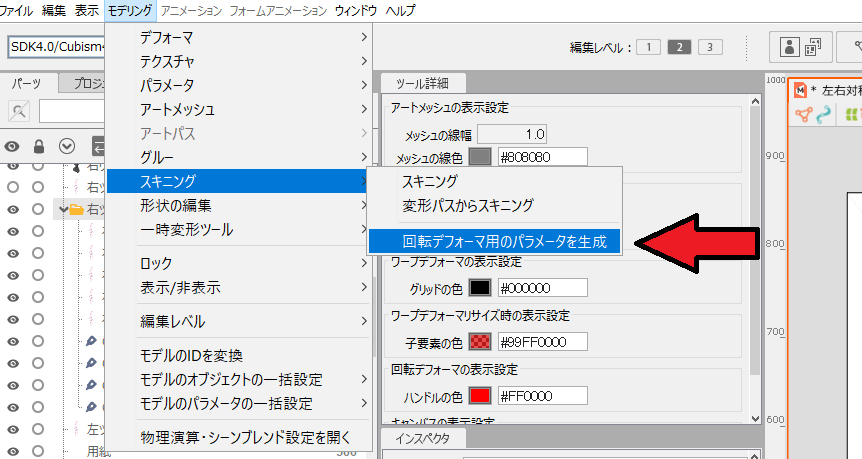Click the #000000 hex color field
This screenshot has width=862, height=459.
tap(543, 287)
